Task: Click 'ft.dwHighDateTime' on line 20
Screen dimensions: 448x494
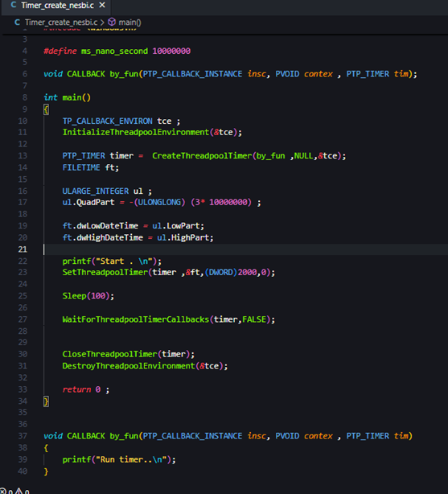Action: tap(103, 237)
